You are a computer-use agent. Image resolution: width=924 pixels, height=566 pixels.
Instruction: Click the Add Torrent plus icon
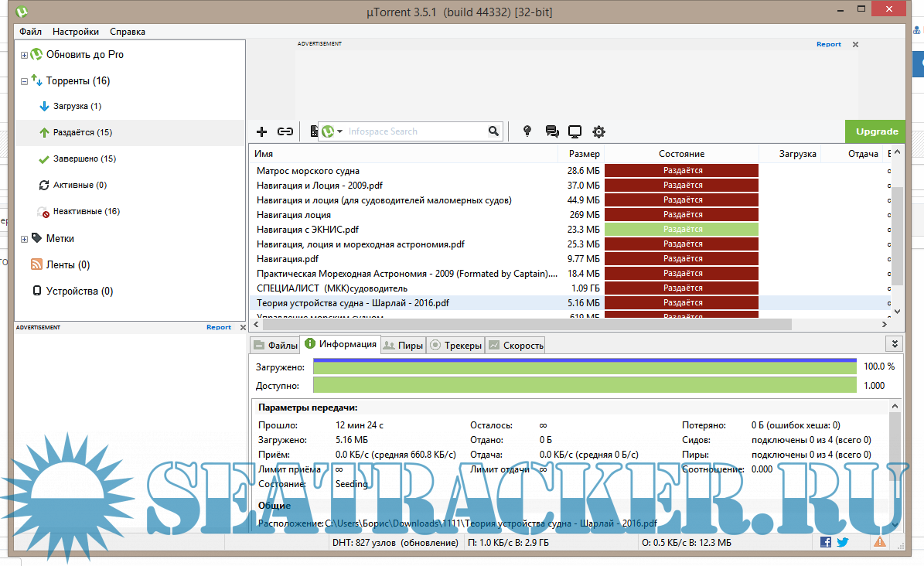click(x=261, y=131)
